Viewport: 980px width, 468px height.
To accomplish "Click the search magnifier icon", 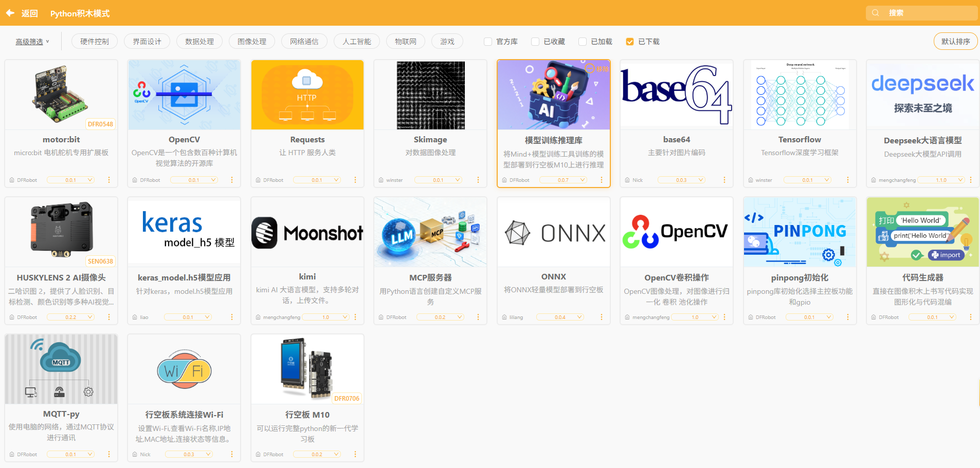I will coord(875,13).
